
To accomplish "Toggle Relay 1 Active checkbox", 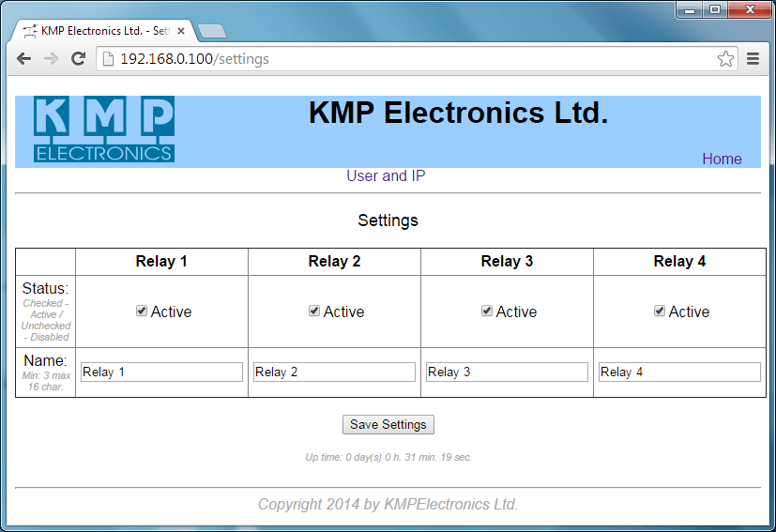I will [x=142, y=311].
